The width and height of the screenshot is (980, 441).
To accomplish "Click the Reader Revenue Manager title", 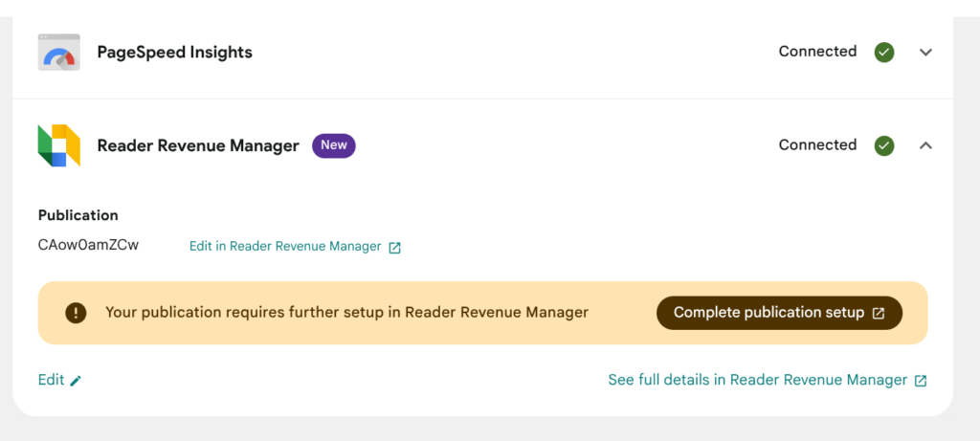I will click(x=198, y=145).
